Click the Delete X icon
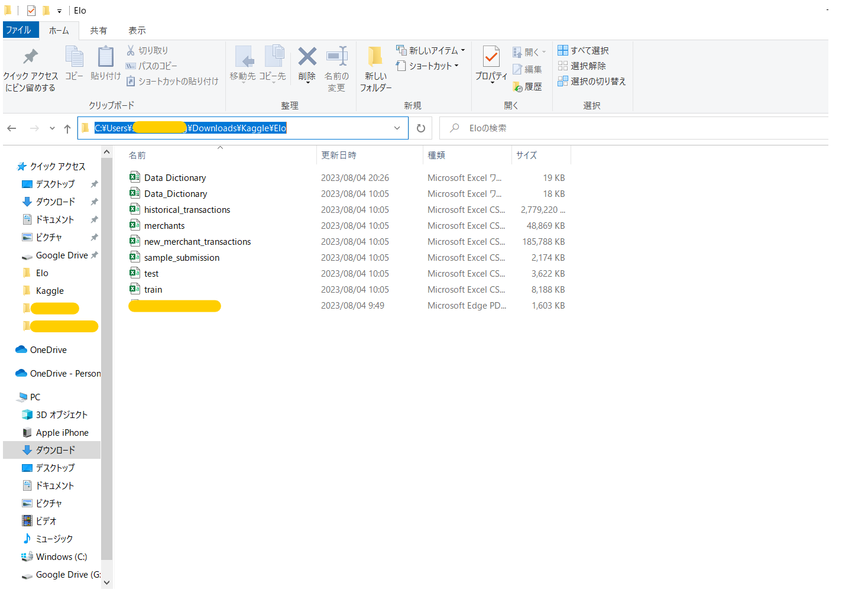Image resolution: width=868 pixels, height=596 pixels. click(307, 57)
